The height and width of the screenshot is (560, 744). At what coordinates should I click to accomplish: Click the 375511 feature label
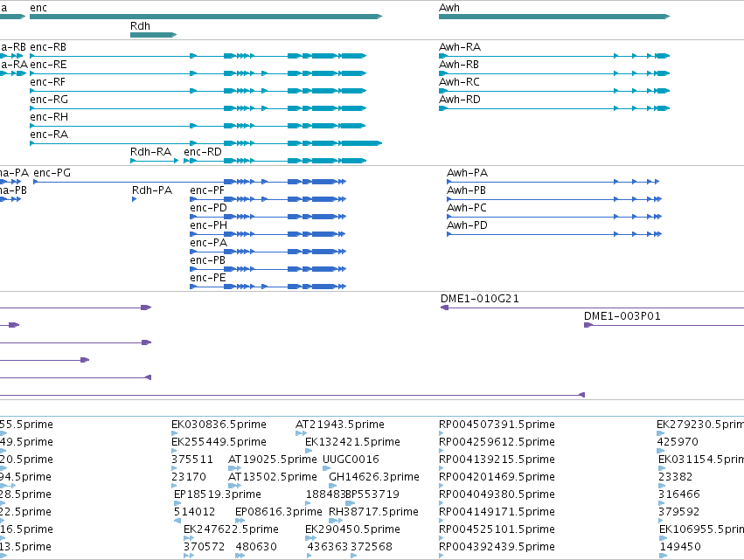click(x=192, y=460)
